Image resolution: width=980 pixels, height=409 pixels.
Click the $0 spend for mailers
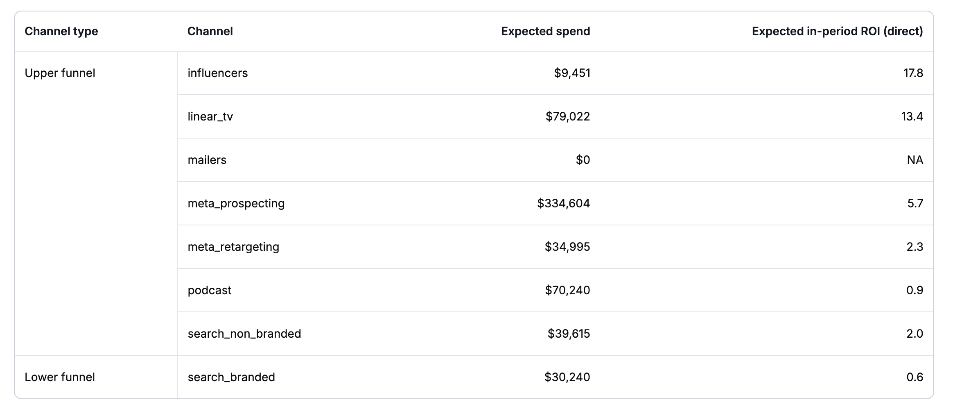[x=583, y=160]
